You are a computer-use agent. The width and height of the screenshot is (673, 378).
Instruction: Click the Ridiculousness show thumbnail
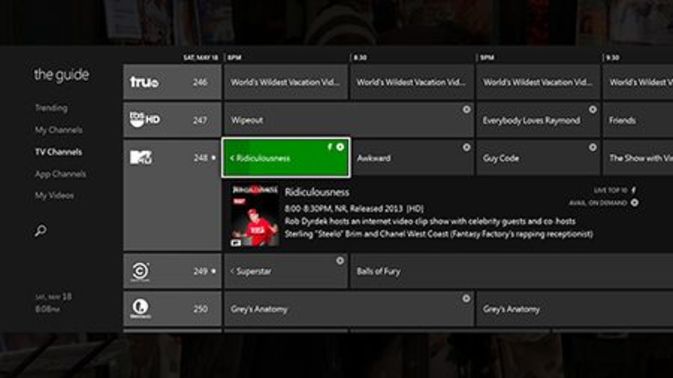pos(255,216)
